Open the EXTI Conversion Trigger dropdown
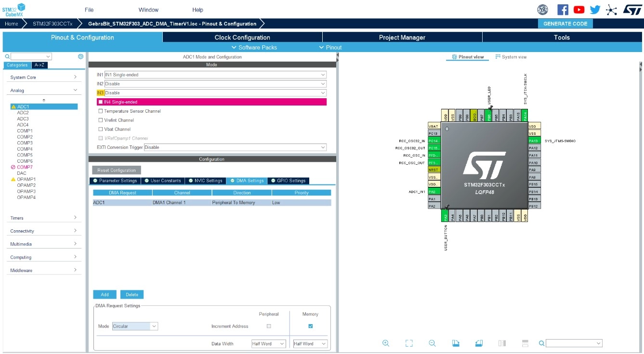The width and height of the screenshot is (644, 354). pos(235,147)
